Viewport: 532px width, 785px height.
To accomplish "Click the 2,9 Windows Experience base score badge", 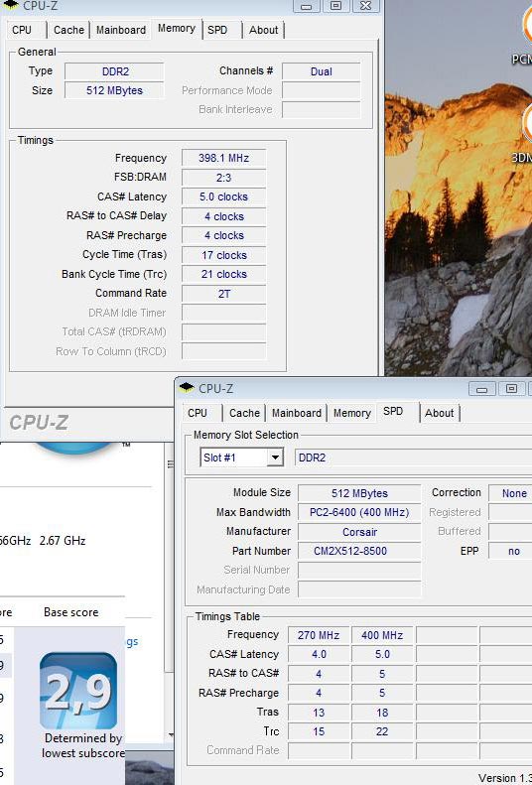I will [78, 691].
